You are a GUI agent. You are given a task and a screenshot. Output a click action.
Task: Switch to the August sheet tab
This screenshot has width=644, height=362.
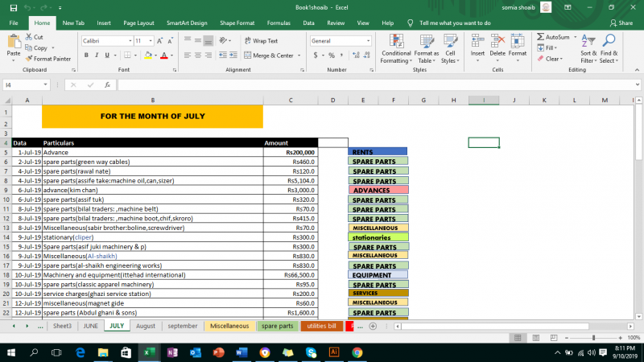point(146,326)
